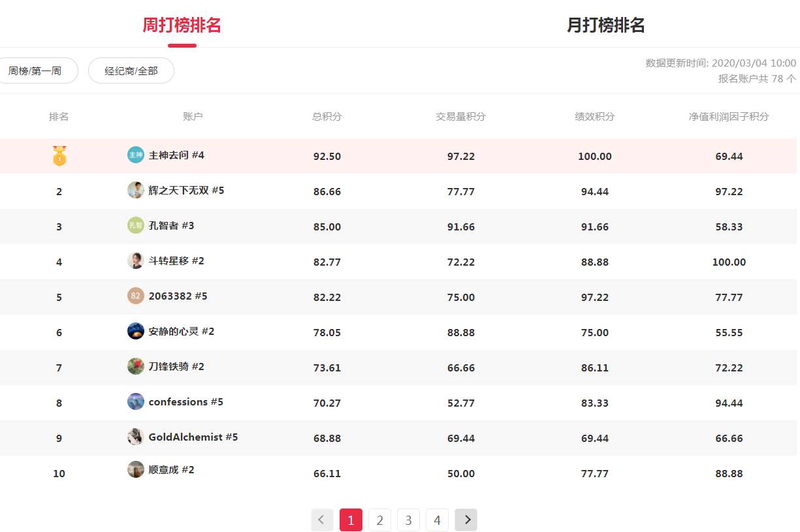Screen dimensions: 800x532
Task: Click total score 82.22
Action: pos(327,298)
